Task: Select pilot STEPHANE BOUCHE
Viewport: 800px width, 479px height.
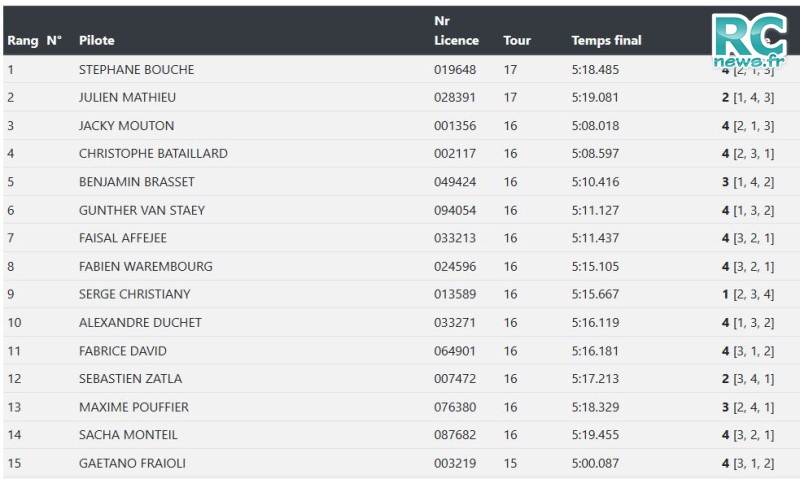Action: 136,69
